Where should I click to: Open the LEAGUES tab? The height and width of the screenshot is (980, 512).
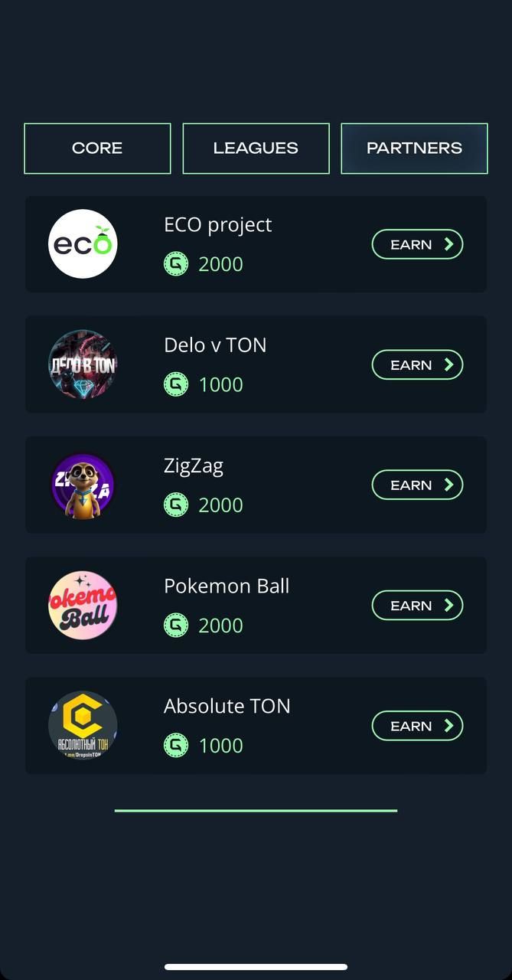pos(256,148)
